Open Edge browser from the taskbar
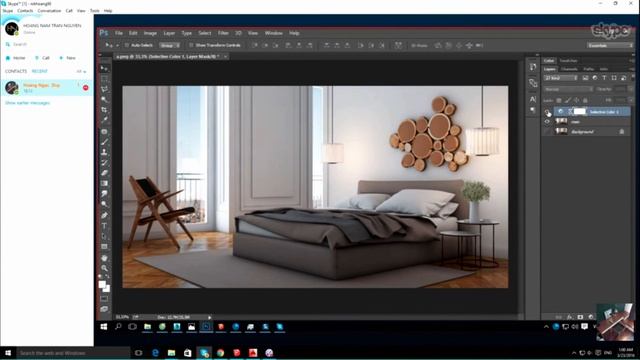The image size is (640, 360). click(x=155, y=353)
